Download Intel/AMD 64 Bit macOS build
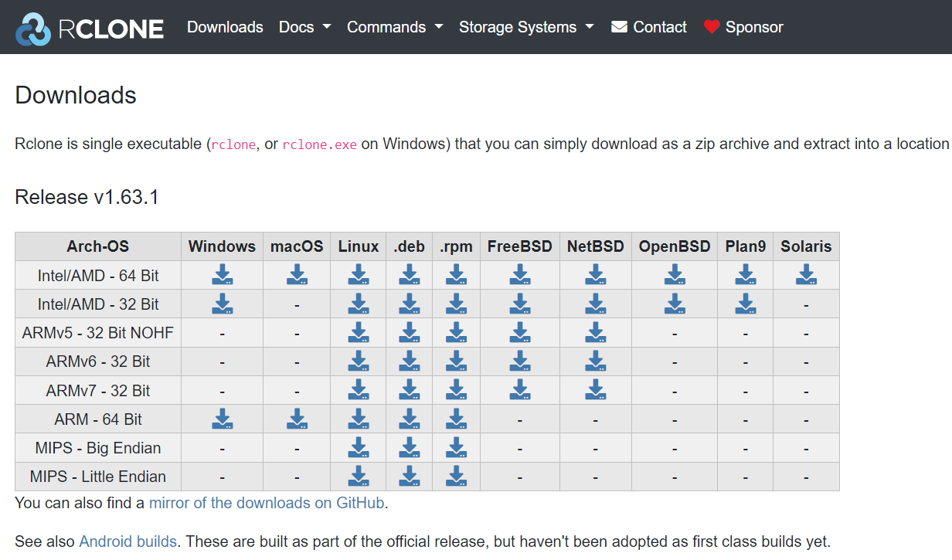952x560 pixels. tap(297, 275)
